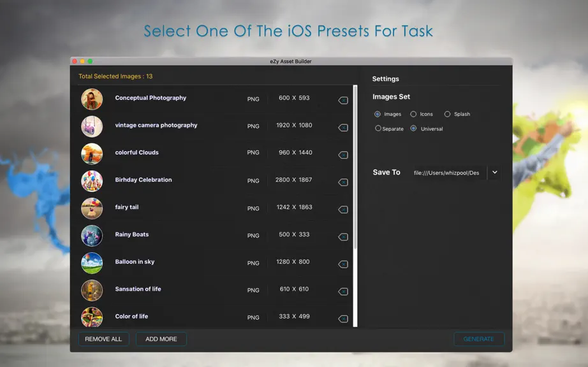Remove the Balloon in sky image

pyautogui.click(x=342, y=264)
